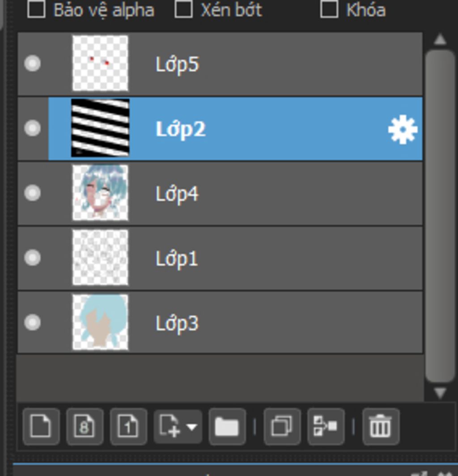This screenshot has width=458, height=476.
Task: Duplicate the selected layer
Action: [x=282, y=426]
